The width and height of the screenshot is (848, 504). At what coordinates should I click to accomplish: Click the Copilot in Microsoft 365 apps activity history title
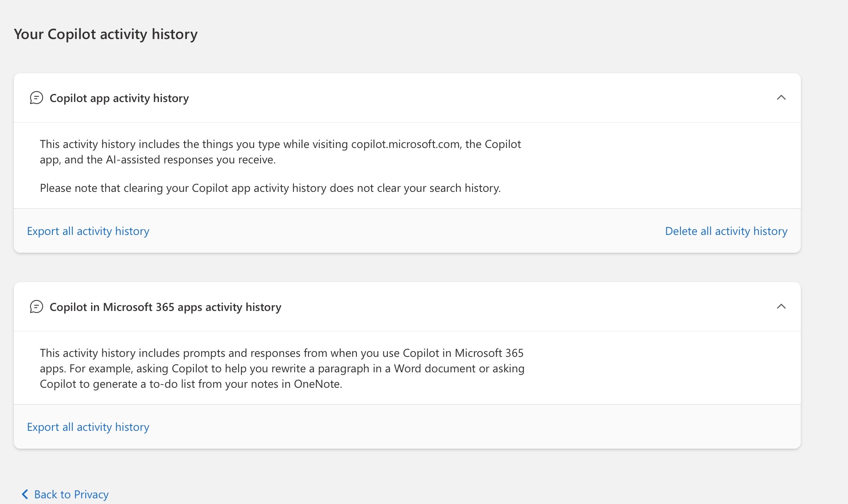click(x=165, y=307)
